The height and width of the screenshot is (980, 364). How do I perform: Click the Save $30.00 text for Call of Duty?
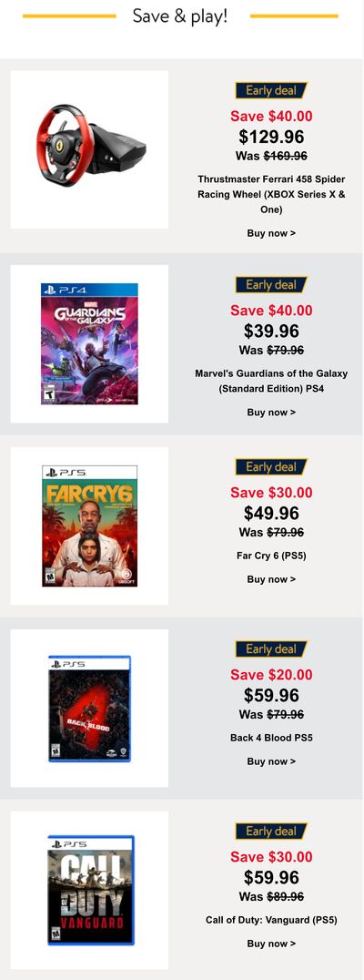click(271, 856)
